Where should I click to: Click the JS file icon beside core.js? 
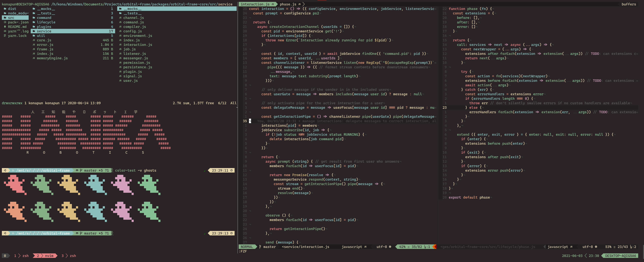[34, 40]
